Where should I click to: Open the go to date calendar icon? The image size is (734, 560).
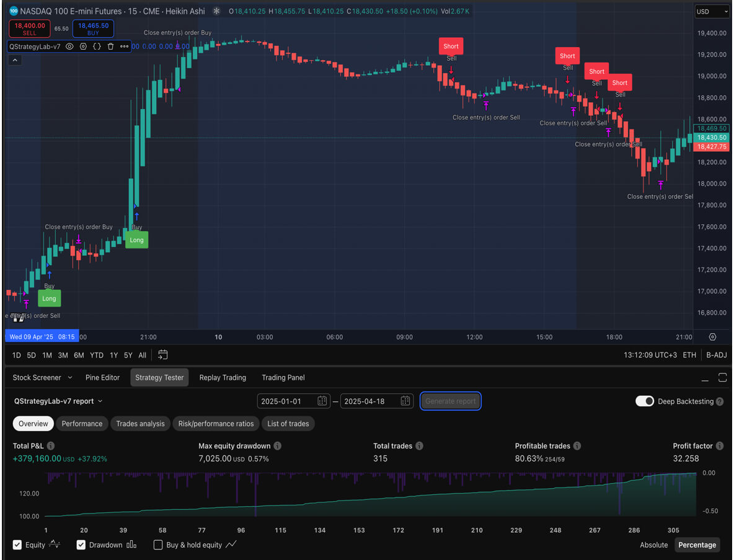162,354
